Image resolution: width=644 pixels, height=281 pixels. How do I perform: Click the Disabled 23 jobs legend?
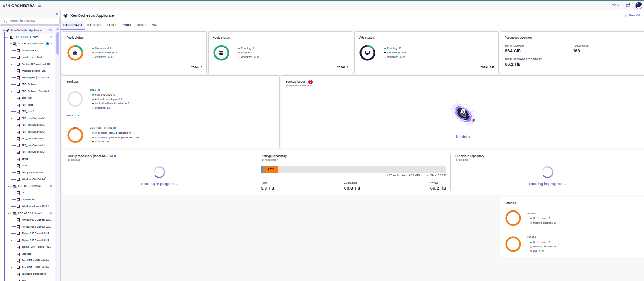coord(101,108)
